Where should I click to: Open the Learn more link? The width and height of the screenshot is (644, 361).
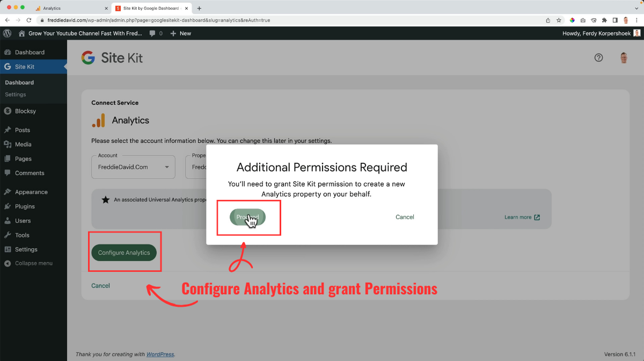518,217
